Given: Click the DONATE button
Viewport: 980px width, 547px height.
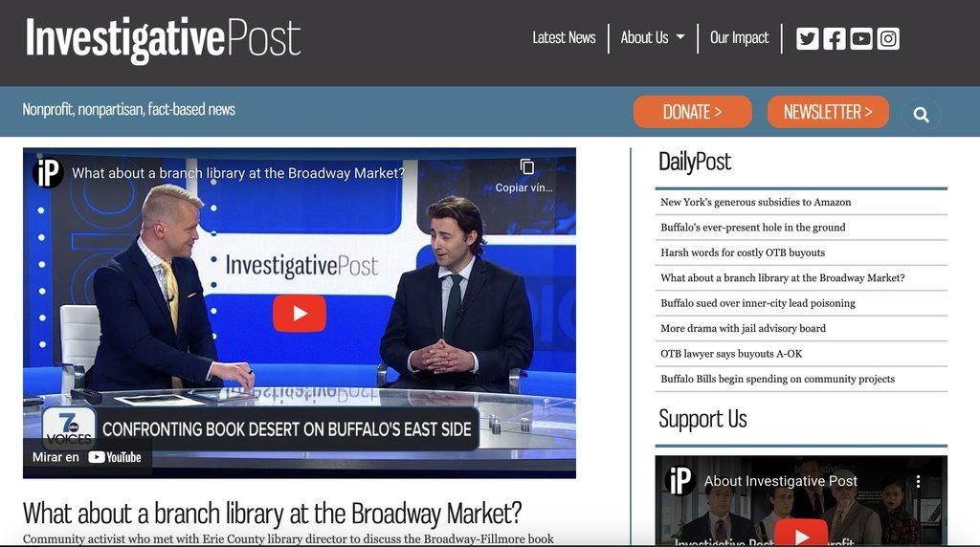Looking at the screenshot, I should pyautogui.click(x=693, y=112).
